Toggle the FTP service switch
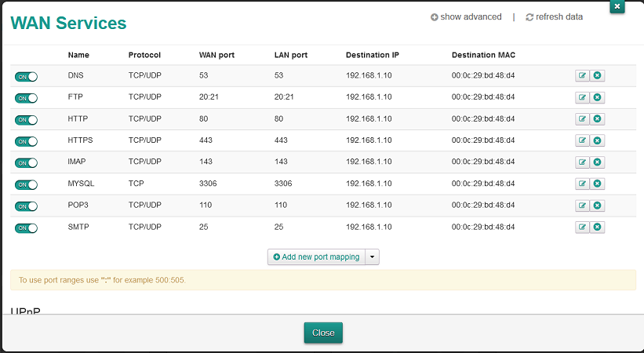The width and height of the screenshot is (644, 353). [x=26, y=98]
